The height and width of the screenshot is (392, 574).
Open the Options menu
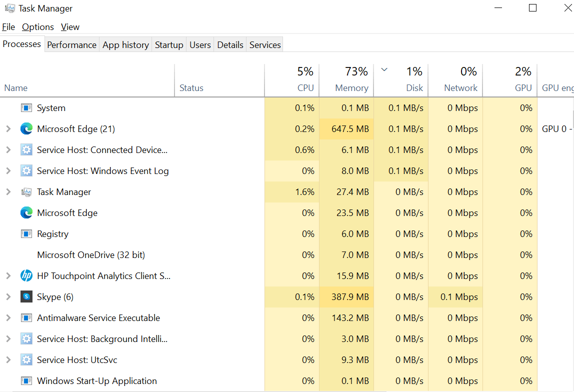point(38,26)
